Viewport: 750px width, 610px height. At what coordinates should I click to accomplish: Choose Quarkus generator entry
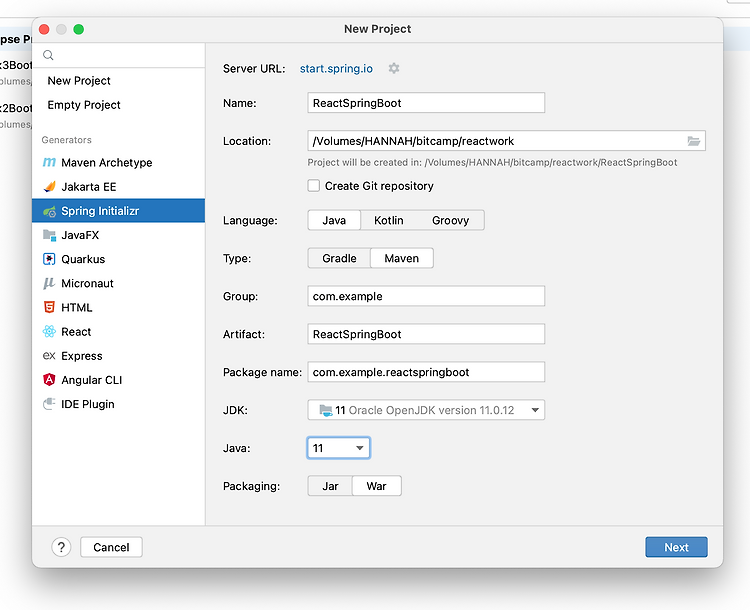coord(119,259)
